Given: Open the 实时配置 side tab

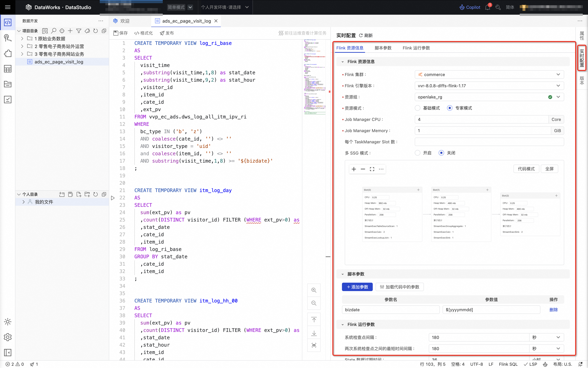Looking at the screenshot, I should tap(582, 58).
